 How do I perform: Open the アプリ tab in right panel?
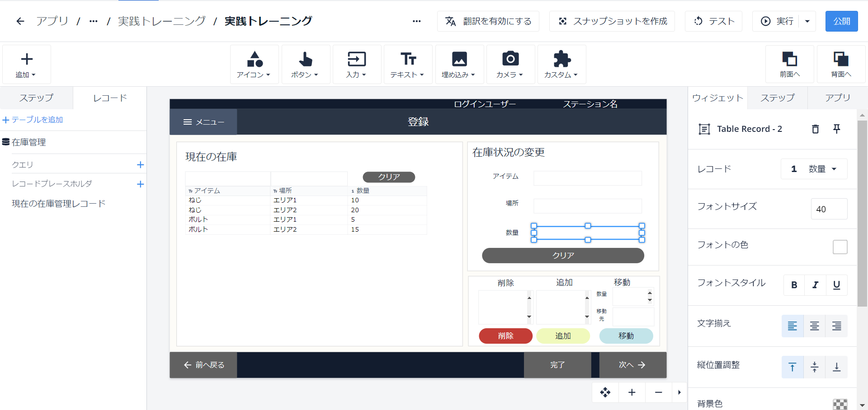[x=837, y=98]
